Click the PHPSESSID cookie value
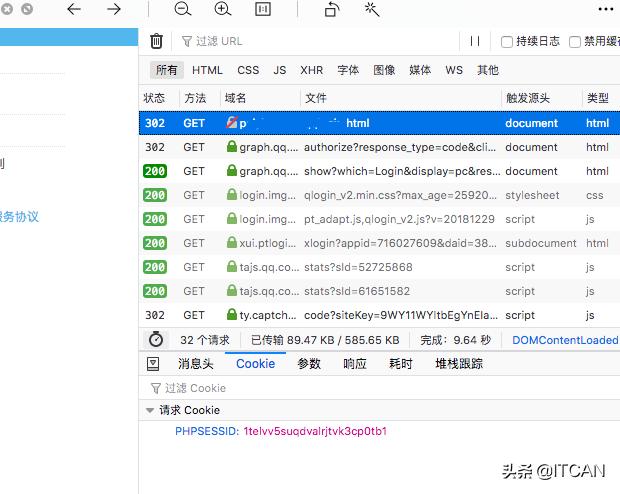The image size is (620, 494). 315,431
